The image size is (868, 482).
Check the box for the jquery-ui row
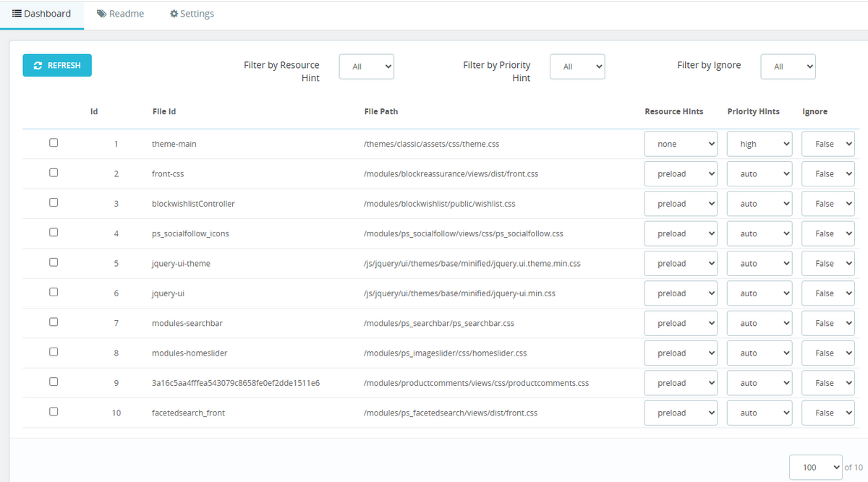coord(54,292)
